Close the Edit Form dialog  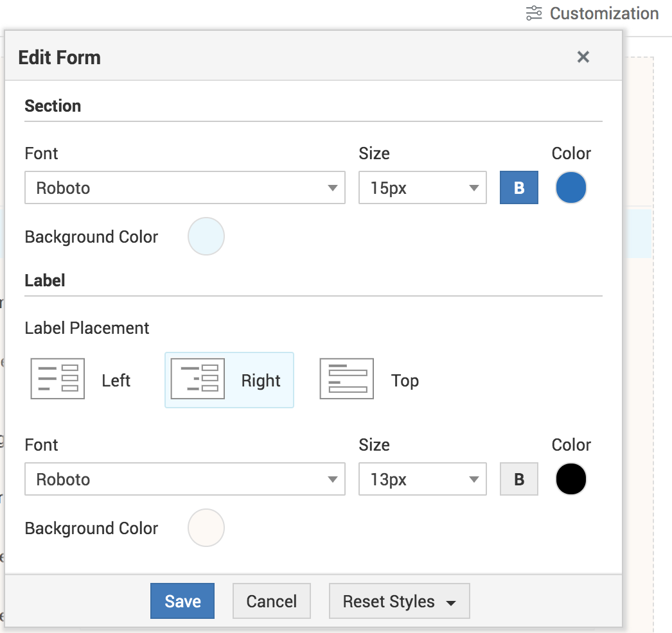(583, 57)
